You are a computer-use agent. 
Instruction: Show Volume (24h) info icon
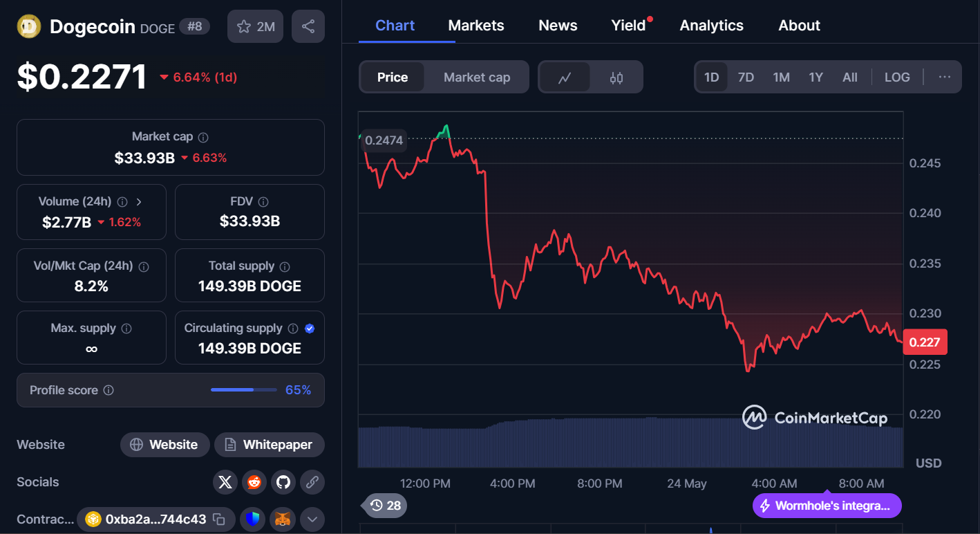(122, 202)
